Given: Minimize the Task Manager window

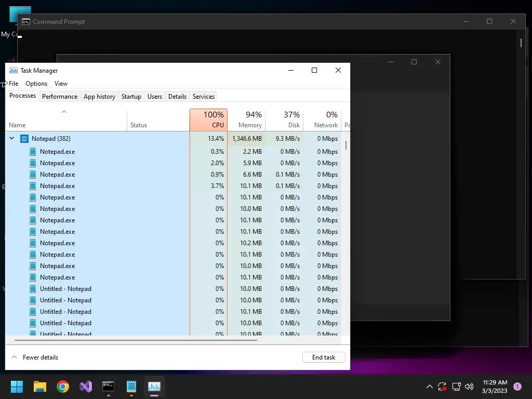Looking at the screenshot, I should [x=291, y=70].
